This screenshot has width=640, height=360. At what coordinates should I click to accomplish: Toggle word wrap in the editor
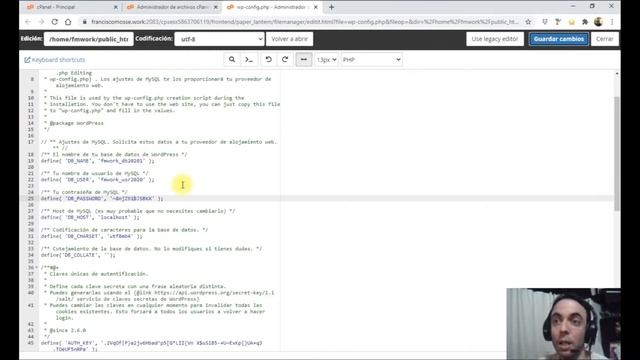coord(304,60)
